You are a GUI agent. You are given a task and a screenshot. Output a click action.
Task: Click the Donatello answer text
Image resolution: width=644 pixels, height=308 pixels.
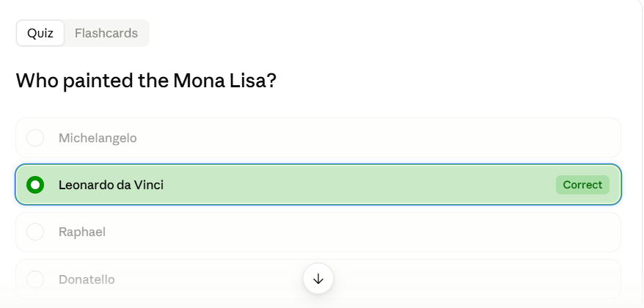(87, 279)
